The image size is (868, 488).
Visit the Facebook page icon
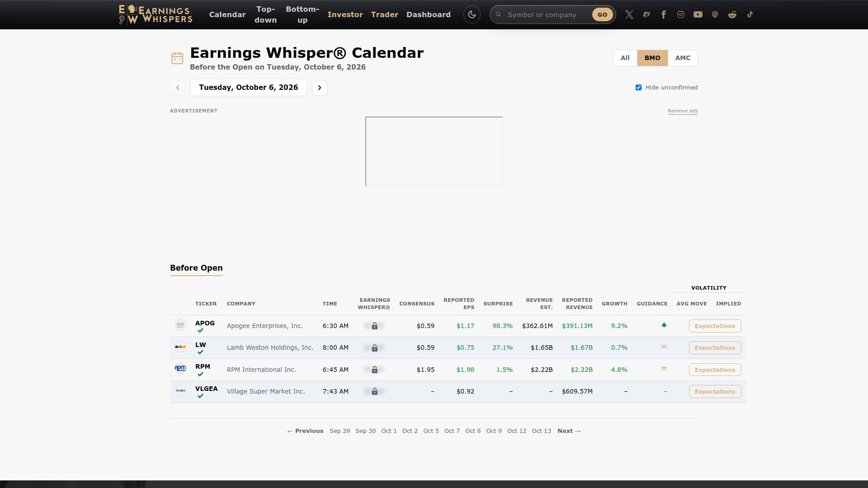664,14
